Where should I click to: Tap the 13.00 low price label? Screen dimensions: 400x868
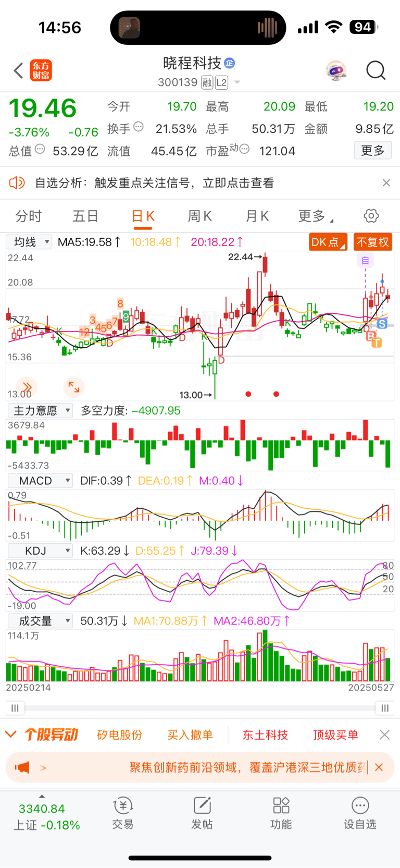191,395
